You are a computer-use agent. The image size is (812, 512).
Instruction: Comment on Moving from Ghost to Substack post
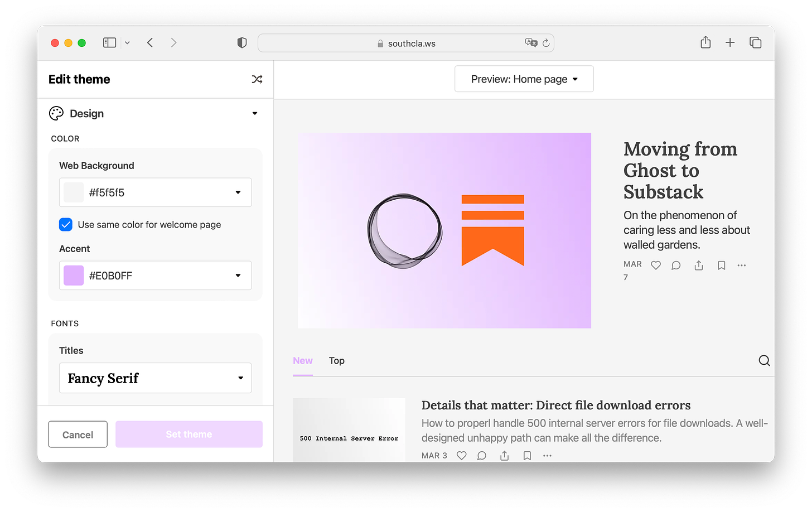[x=676, y=265]
